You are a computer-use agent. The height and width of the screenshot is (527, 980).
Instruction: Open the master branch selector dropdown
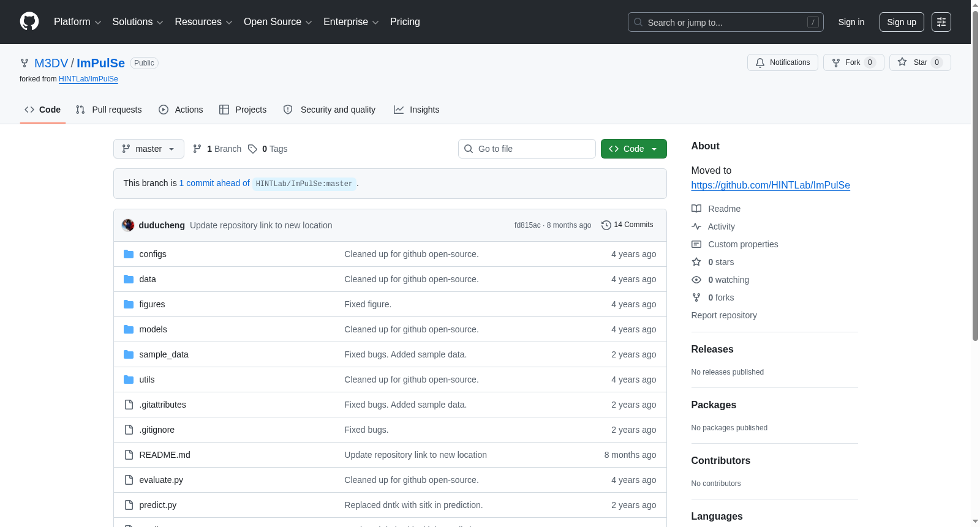149,149
